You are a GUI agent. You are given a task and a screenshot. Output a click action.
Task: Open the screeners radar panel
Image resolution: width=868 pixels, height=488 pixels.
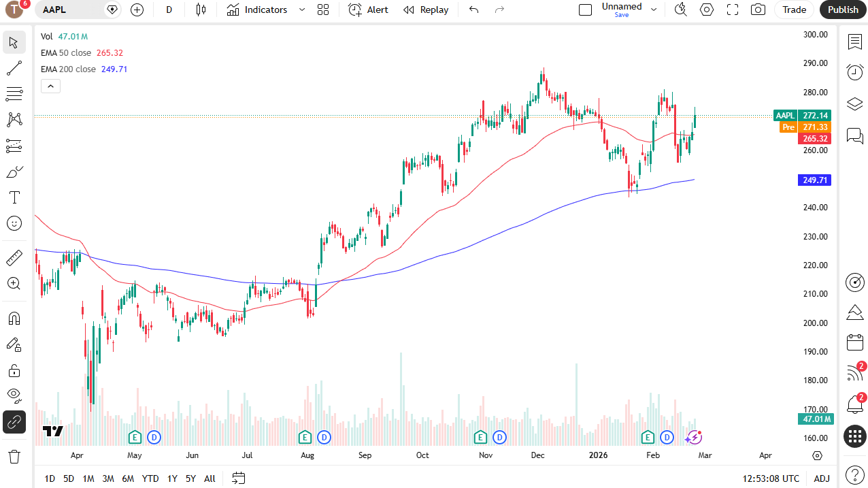(x=855, y=282)
